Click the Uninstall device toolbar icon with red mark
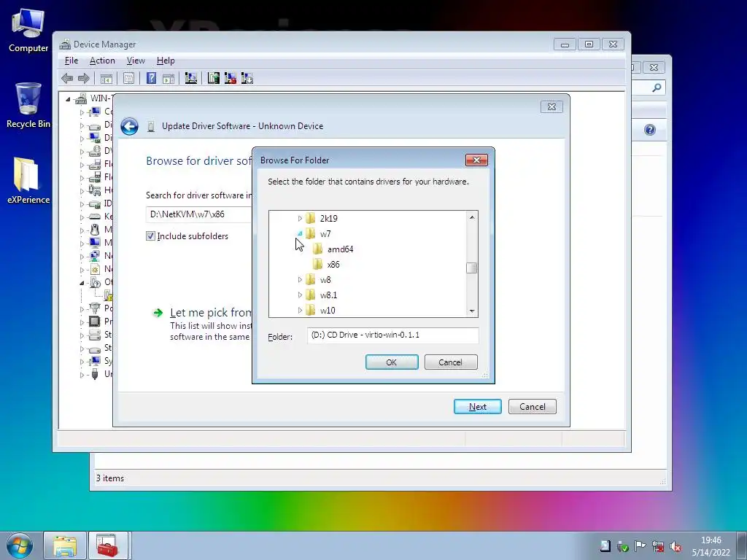Image resolution: width=747 pixels, height=560 pixels. (230, 78)
